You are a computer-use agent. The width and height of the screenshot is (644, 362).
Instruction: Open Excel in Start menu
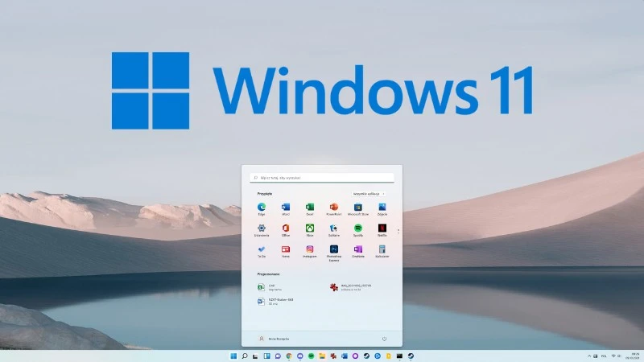[x=310, y=208]
